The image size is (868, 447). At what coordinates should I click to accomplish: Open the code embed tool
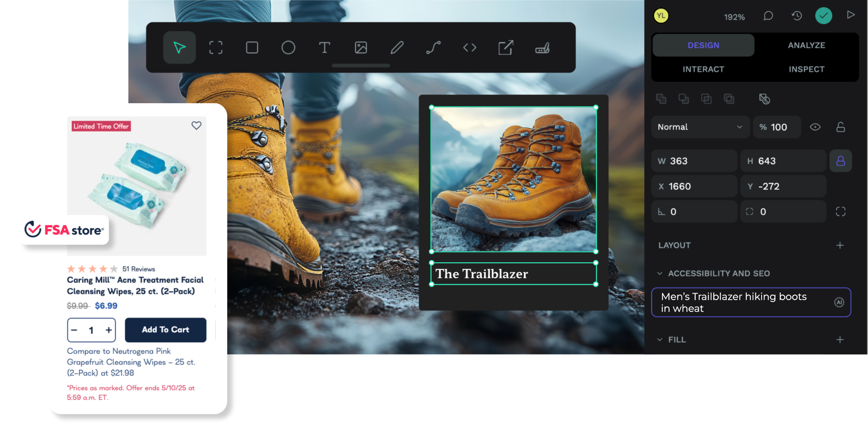coord(470,48)
